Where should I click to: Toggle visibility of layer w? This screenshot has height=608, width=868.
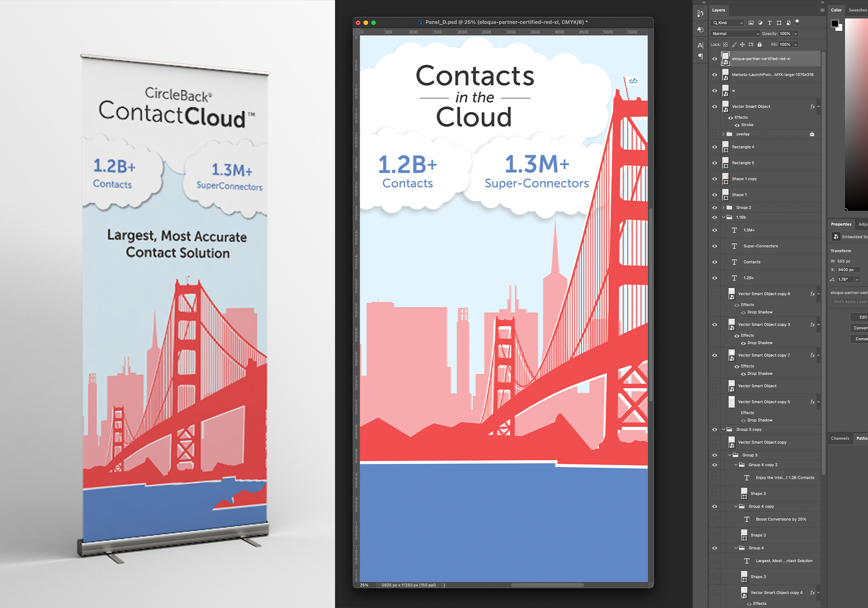[714, 91]
